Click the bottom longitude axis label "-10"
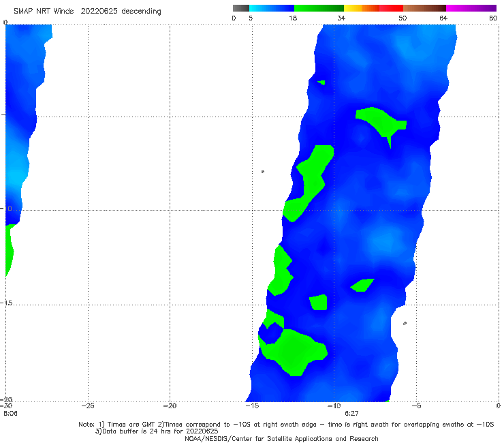 [334, 406]
